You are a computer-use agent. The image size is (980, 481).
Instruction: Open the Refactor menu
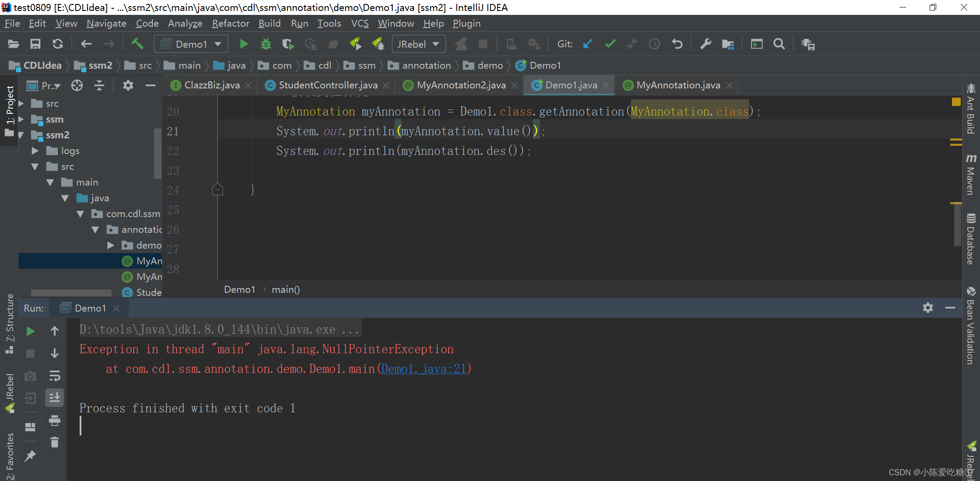pyautogui.click(x=230, y=24)
